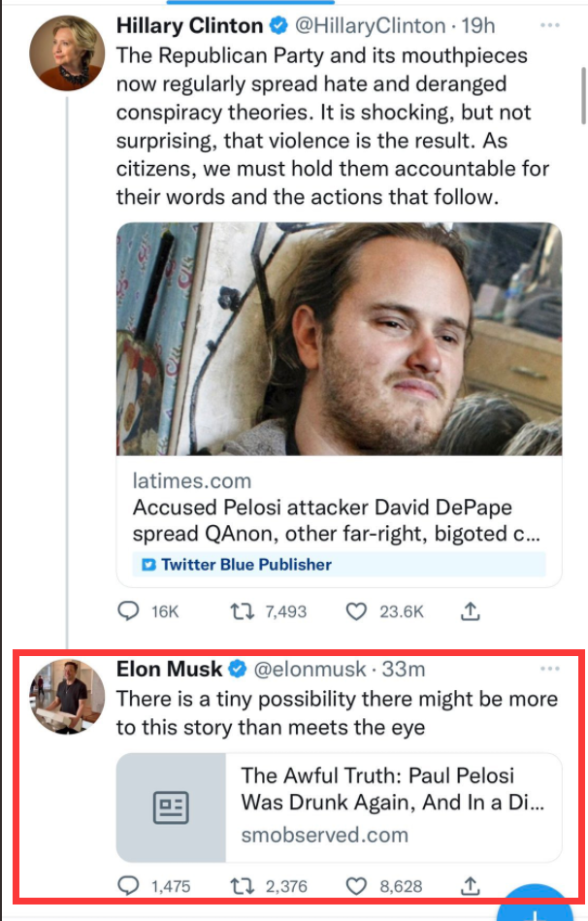
Task: Reply to Hillary Clinton's tweet
Action: (x=129, y=611)
